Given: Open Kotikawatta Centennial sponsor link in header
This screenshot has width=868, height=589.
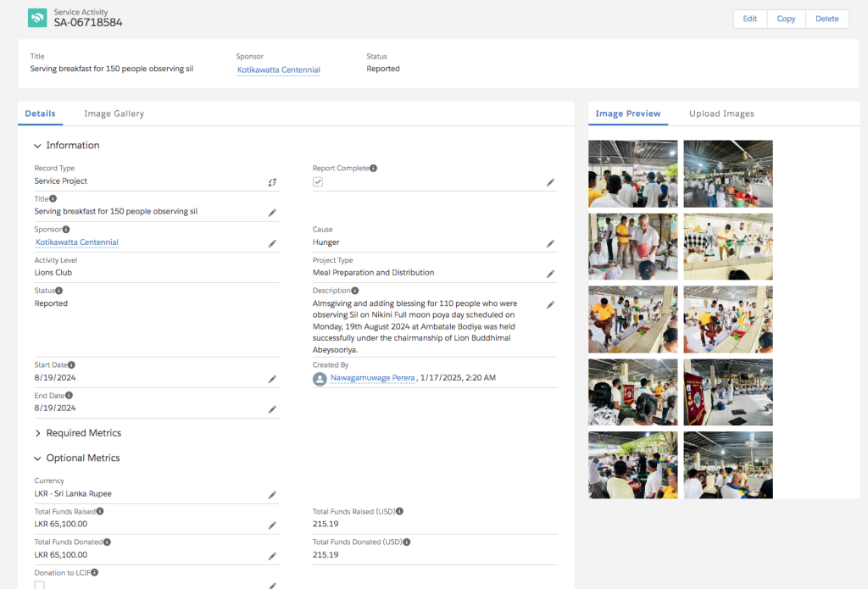Looking at the screenshot, I should click(x=278, y=69).
